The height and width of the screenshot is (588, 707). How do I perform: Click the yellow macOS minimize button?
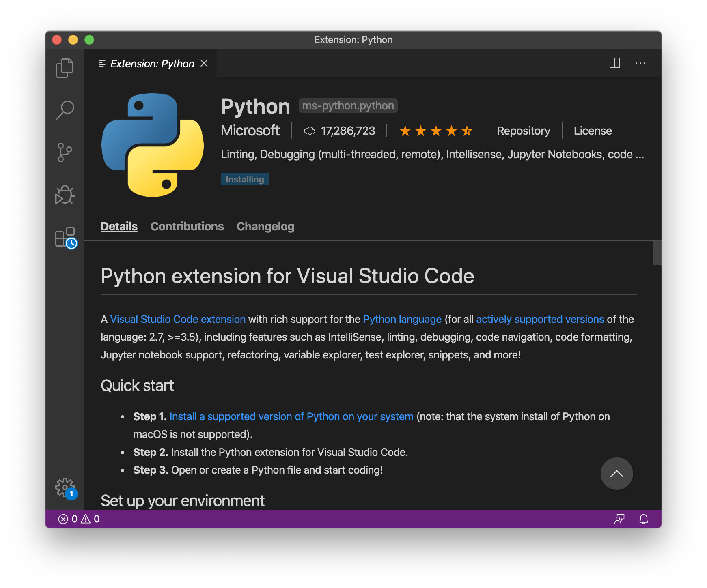pyautogui.click(x=73, y=40)
